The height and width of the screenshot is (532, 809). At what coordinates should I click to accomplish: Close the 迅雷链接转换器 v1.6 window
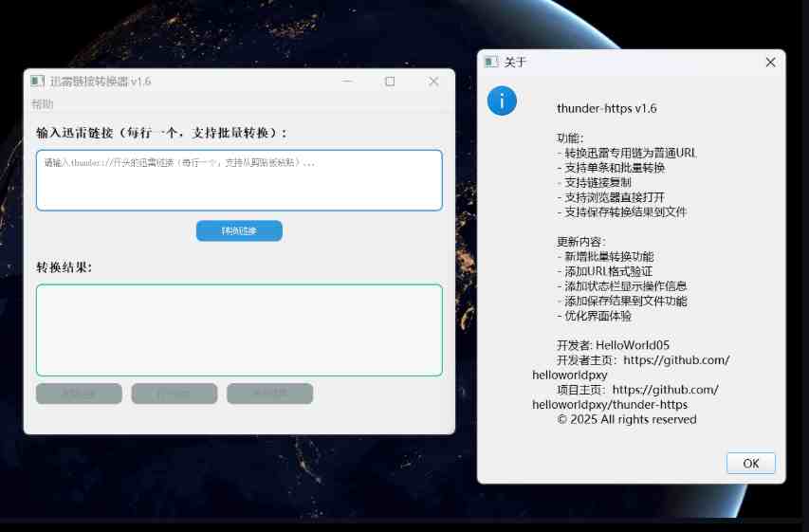click(x=433, y=82)
